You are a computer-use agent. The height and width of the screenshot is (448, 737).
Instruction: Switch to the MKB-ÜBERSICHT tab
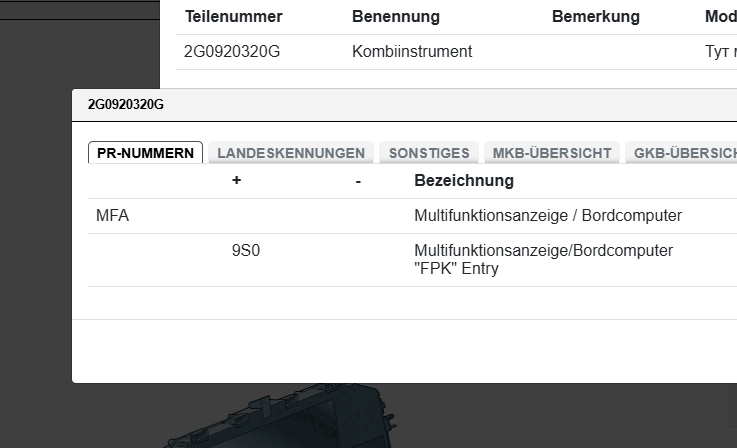551,153
